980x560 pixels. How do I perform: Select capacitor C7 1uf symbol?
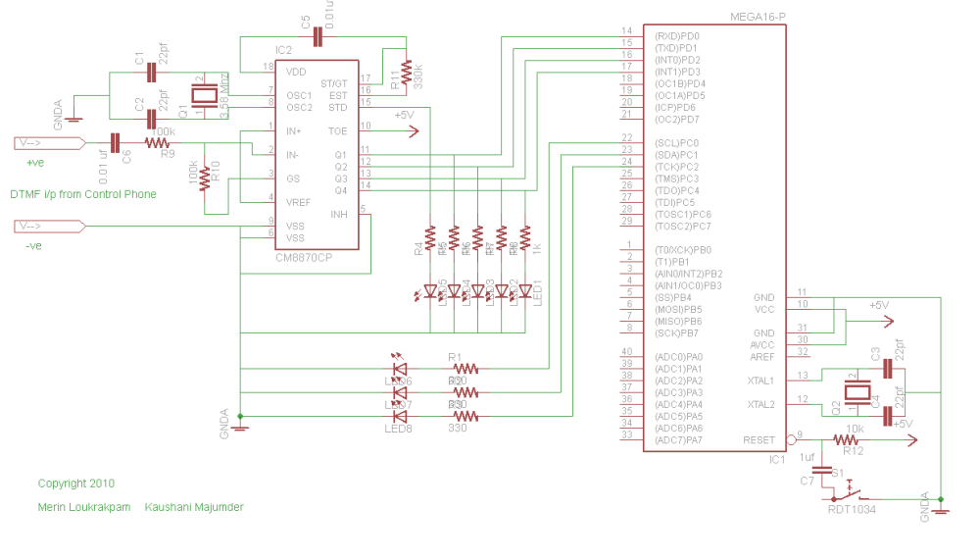(822, 470)
